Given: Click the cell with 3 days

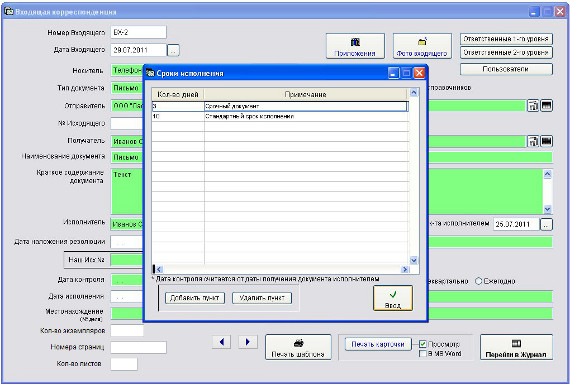Looking at the screenshot, I should point(178,106).
